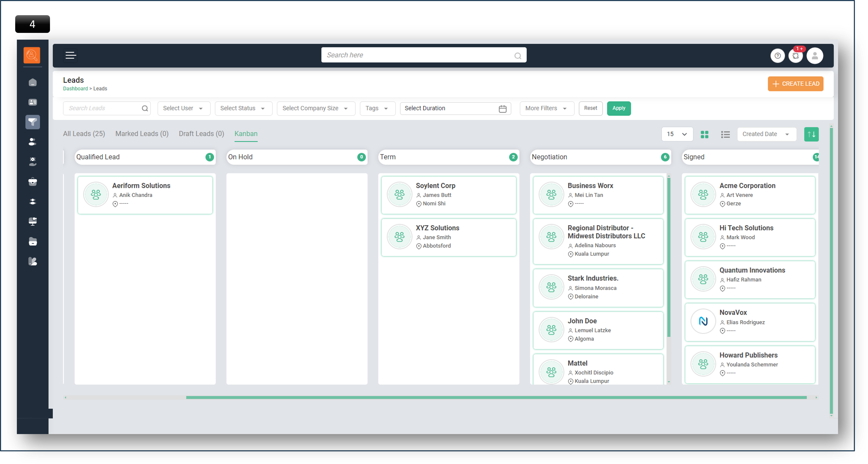The width and height of the screenshot is (868, 464).
Task: Switch to list view
Action: click(725, 134)
